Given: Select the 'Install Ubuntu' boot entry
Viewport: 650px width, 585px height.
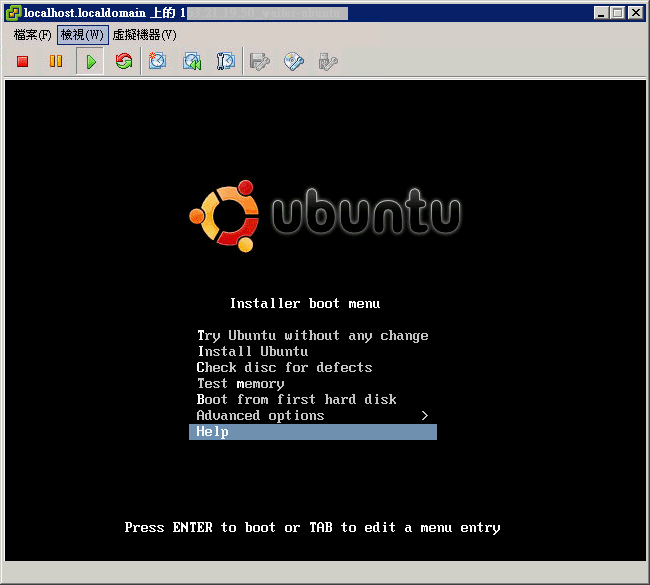Looking at the screenshot, I should pyautogui.click(x=313, y=352).
